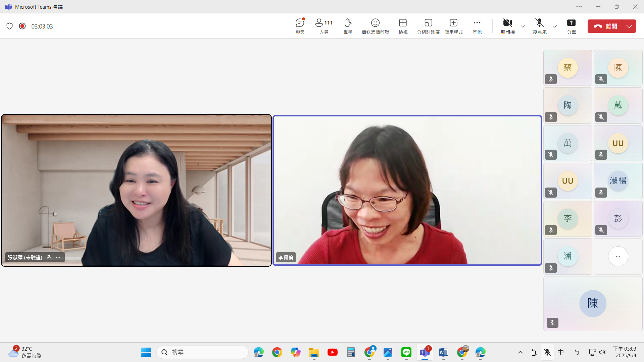Viewport: 644px width, 362px height.
Task: Unmute the microphone (麥克風)
Action: pyautogui.click(x=539, y=26)
